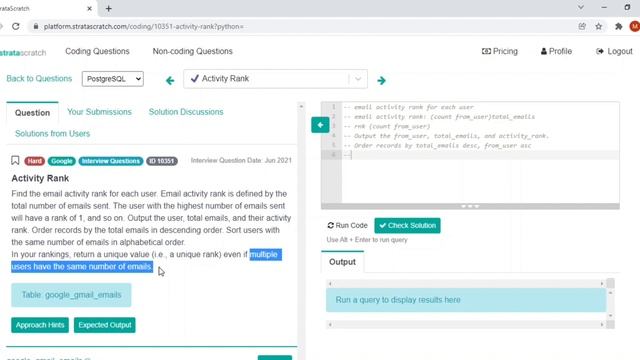Screen dimensions: 640x360
Task: Click the Interview Questions tag
Action: 111,161
